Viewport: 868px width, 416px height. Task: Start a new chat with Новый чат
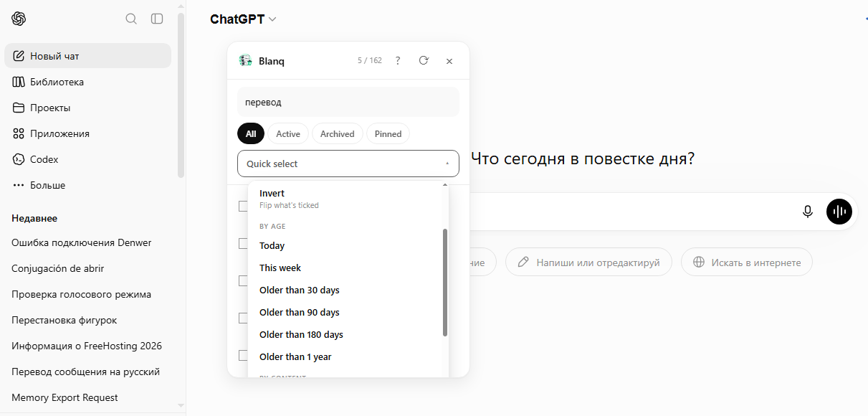(x=87, y=56)
